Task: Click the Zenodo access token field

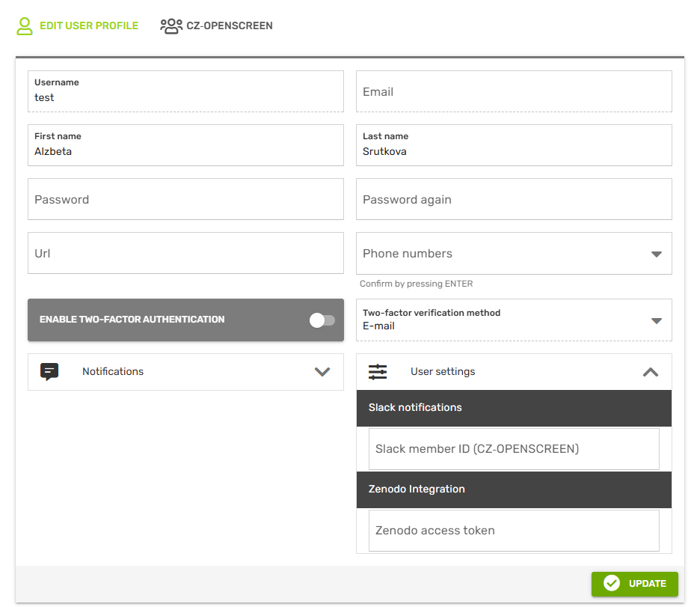Action: [514, 531]
